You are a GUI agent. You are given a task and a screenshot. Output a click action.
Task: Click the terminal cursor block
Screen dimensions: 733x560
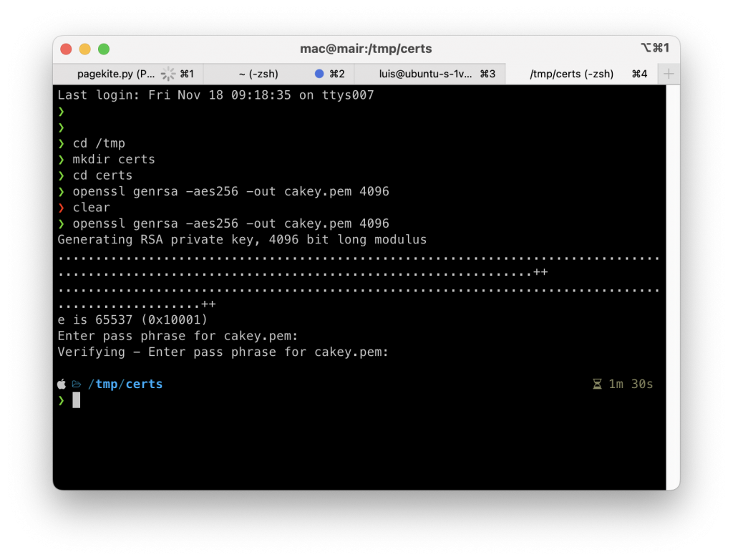click(x=76, y=400)
